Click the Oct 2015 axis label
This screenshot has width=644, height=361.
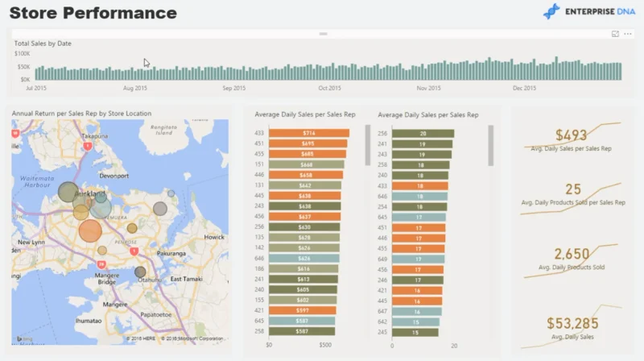(x=329, y=88)
